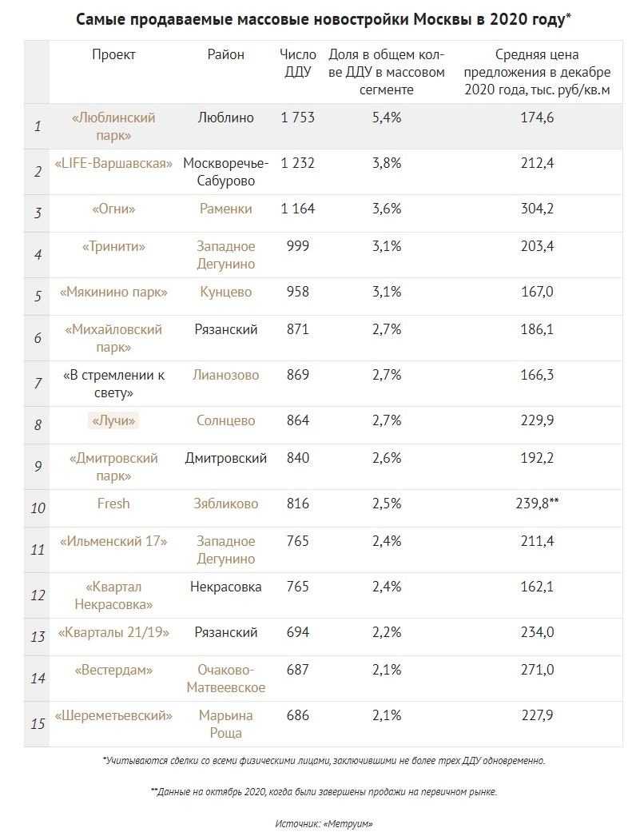Open the highlighted «Лучи» link
The height and width of the screenshot is (840, 628).
click(113, 420)
